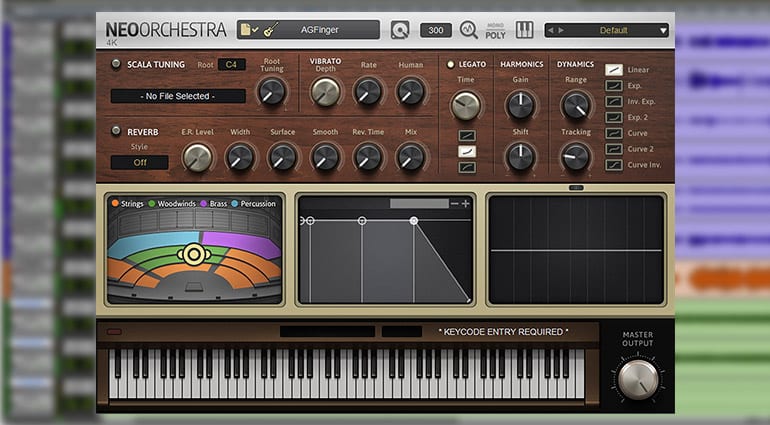Viewport: 770px width, 425px height.
Task: Click the last envelope breakpoint node
Action: point(414,221)
